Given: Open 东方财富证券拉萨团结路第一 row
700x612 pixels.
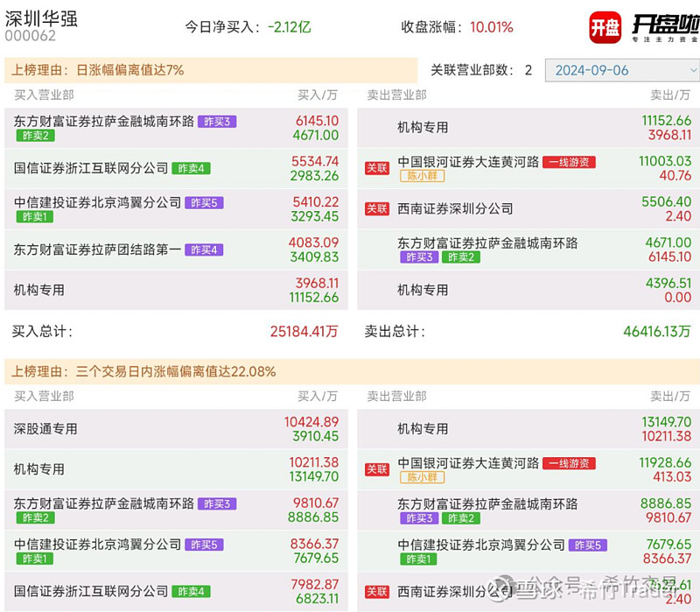Looking at the screenshot, I should (x=176, y=250).
